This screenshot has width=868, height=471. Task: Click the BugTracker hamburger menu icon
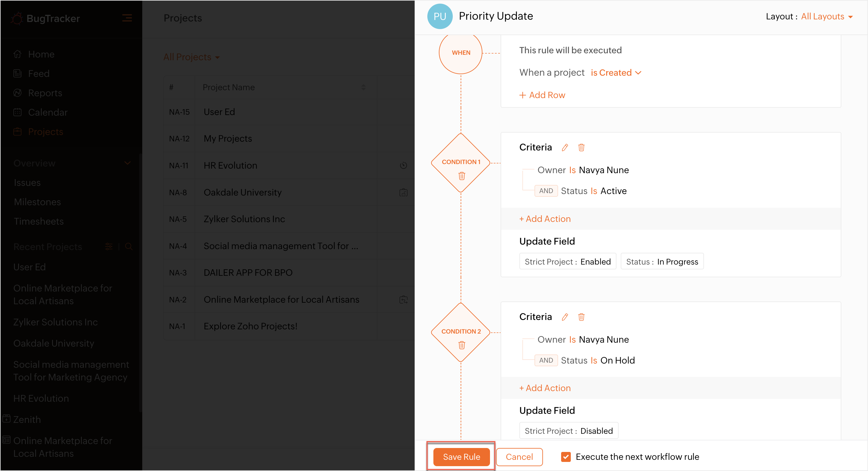127,18
